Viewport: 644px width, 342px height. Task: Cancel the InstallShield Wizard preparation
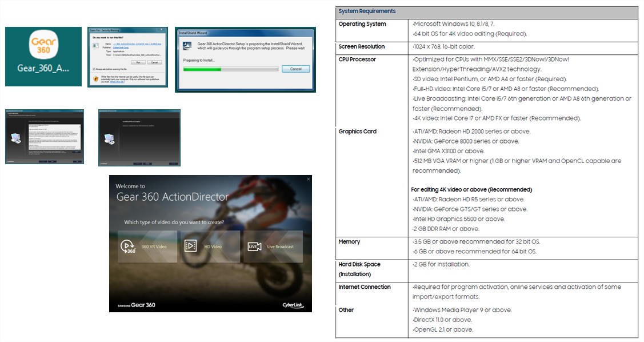pos(296,69)
